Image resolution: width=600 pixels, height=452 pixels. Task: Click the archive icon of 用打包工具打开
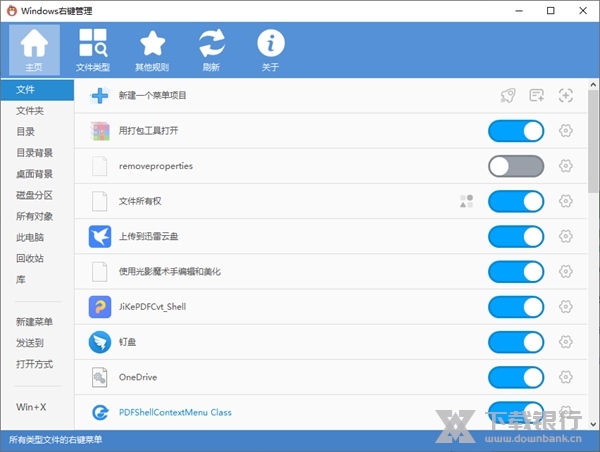[100, 131]
